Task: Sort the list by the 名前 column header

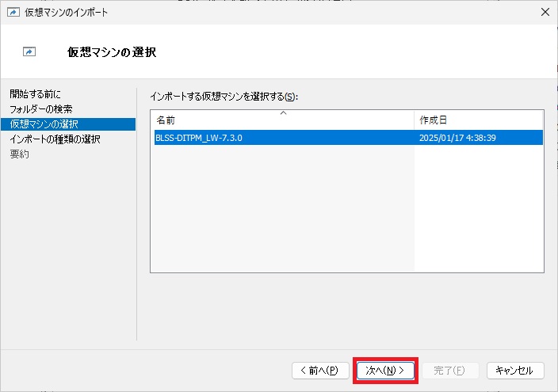Action: pos(282,120)
